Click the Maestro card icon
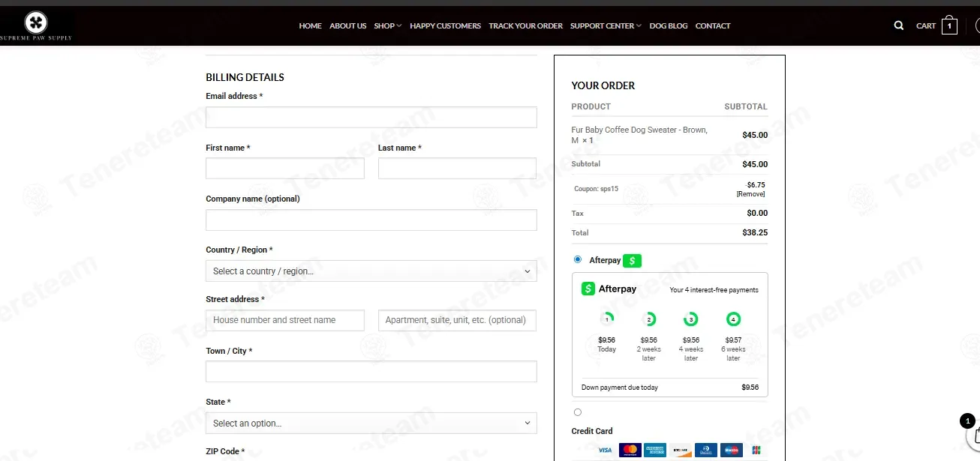This screenshot has width=980, height=461. pos(732,451)
